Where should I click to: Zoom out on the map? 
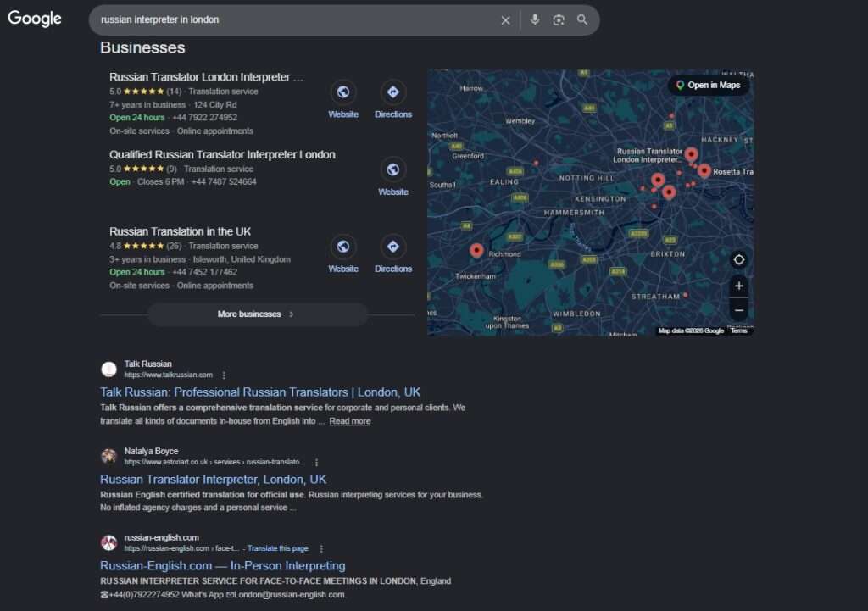(x=739, y=310)
